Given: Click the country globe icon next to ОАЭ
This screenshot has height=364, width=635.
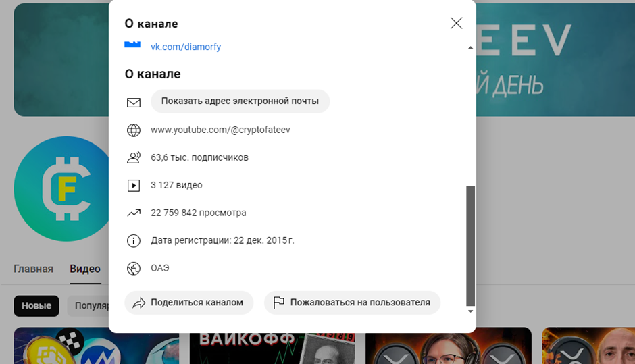Looking at the screenshot, I should (x=134, y=269).
